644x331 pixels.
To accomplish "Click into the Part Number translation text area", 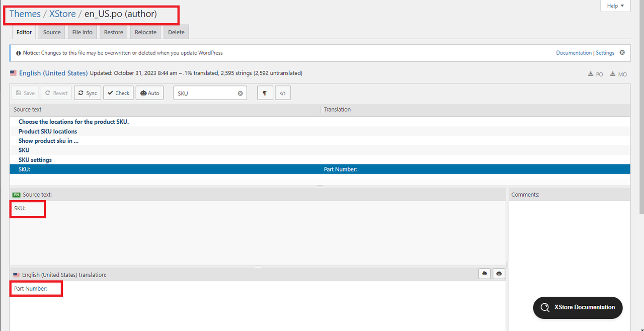I will [x=258, y=306].
